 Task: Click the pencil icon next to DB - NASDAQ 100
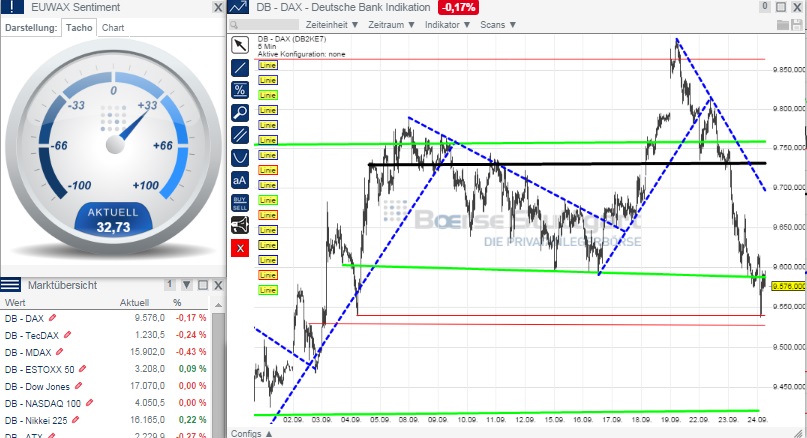90,403
